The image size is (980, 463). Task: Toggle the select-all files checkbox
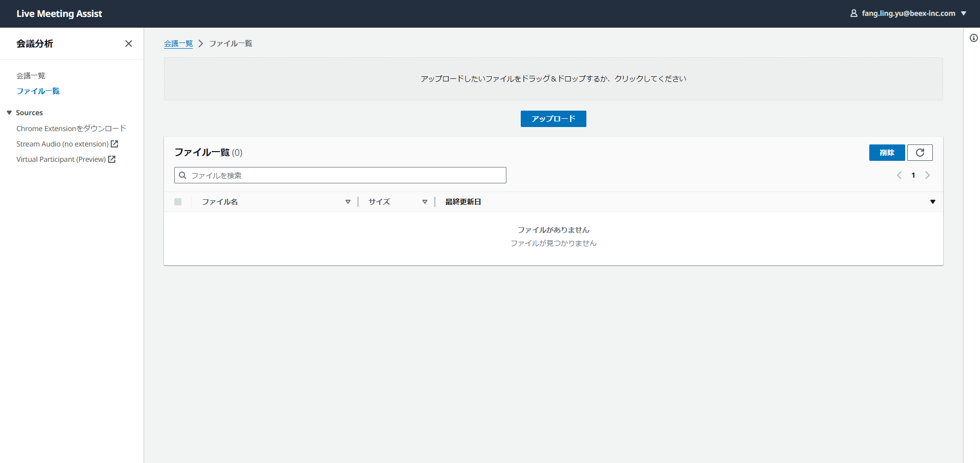click(x=178, y=202)
